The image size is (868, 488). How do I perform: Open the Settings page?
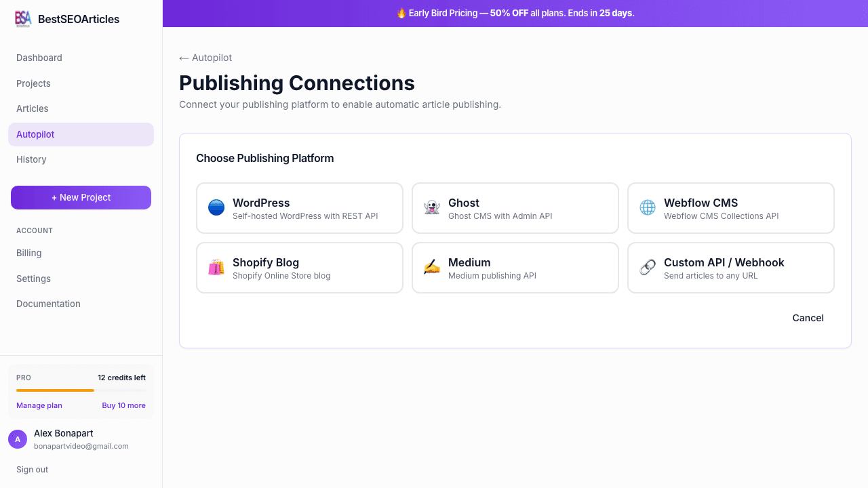pyautogui.click(x=33, y=279)
